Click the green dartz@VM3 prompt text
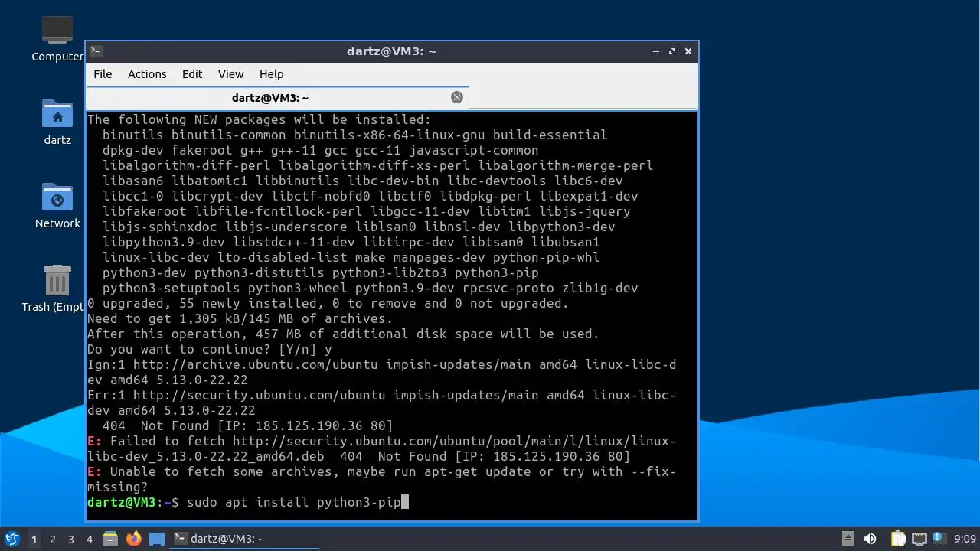Viewport: 980px width, 551px height. click(x=121, y=502)
